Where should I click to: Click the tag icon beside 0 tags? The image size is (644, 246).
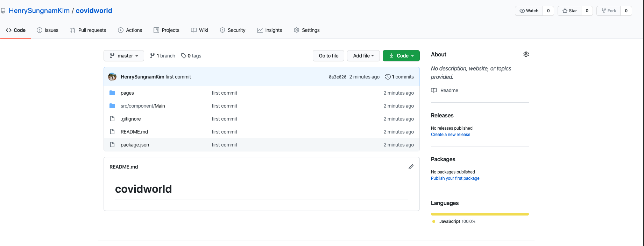(x=184, y=56)
